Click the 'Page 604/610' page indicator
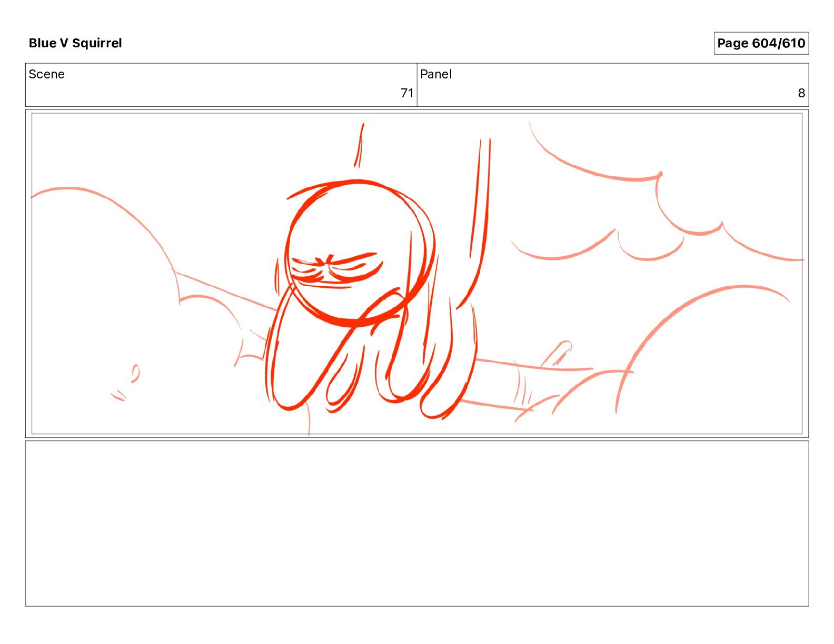The height and width of the screenshot is (644, 834). click(x=761, y=43)
